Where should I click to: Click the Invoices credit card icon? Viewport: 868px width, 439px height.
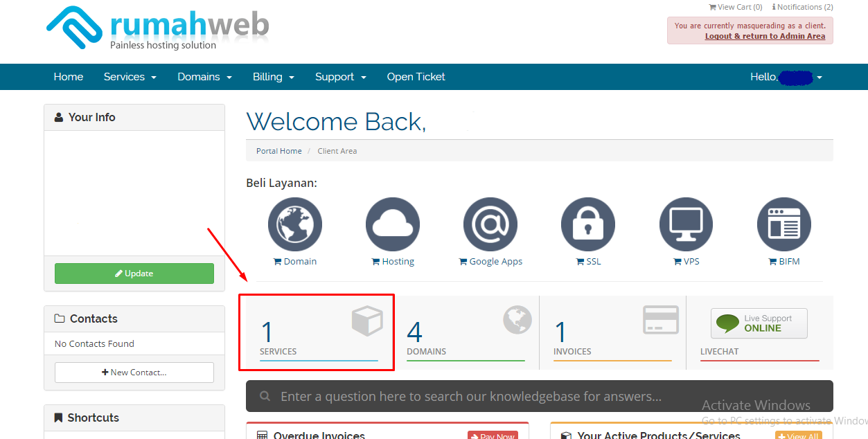pos(661,320)
